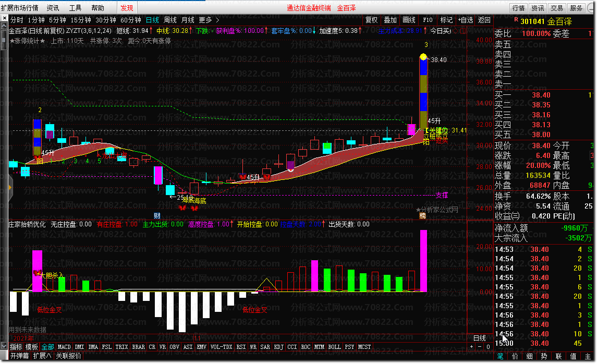
Task: Open the 帮助 menu
Action: (x=97, y=8)
